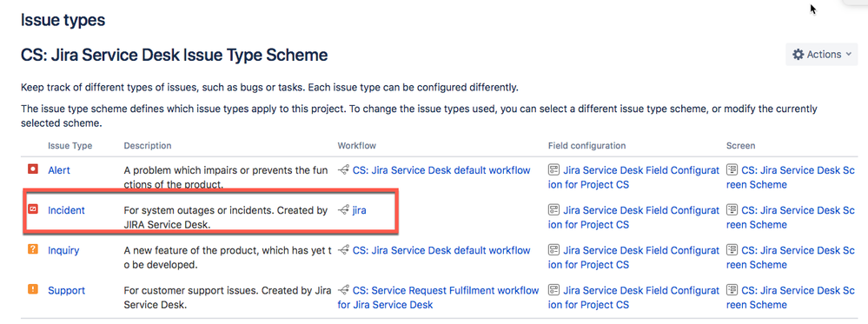Click field configuration icon in Alert row
Screen dimensions: 868x324
(553, 170)
